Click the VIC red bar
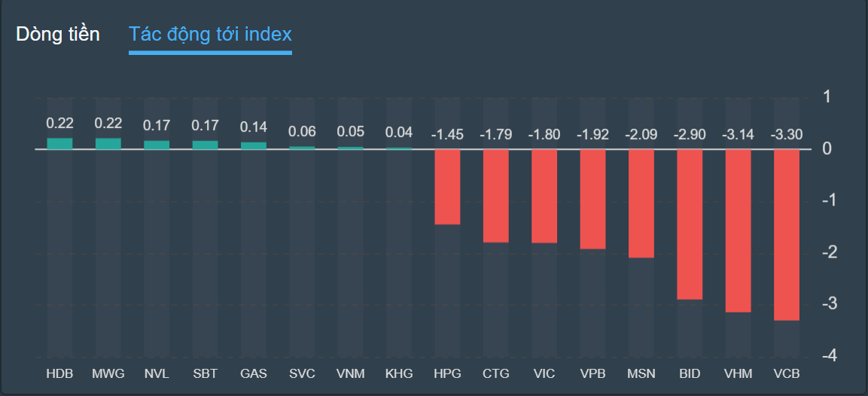 (x=544, y=196)
